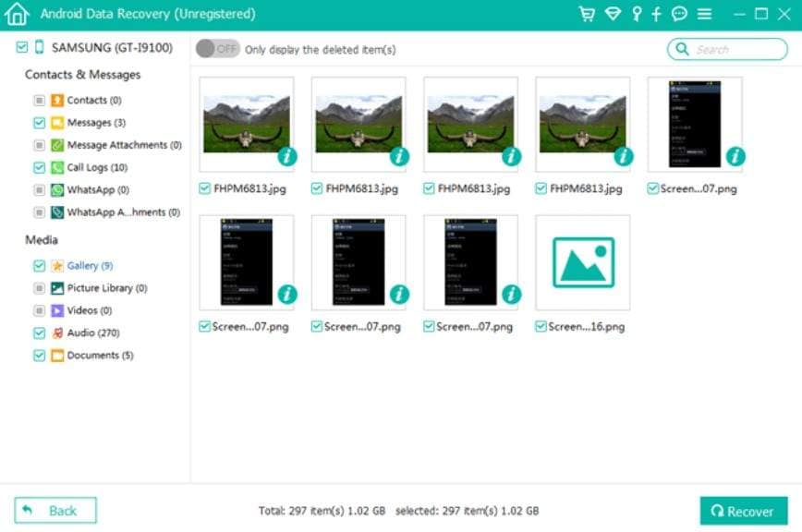Screen dimensions: 802x532
Task: Click the info icon on the first screenshot thumbnail
Action: click(735, 157)
